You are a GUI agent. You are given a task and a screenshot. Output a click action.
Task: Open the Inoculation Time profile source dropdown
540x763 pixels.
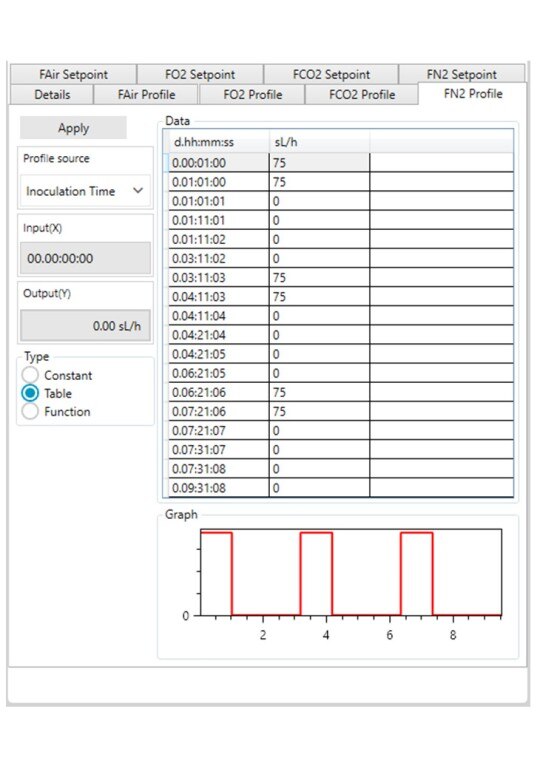pyautogui.click(x=85, y=191)
